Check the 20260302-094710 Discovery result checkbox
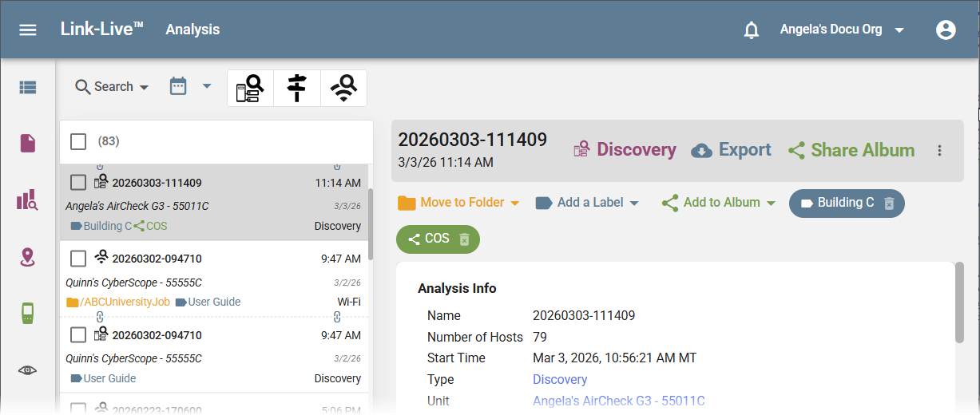Image resolution: width=980 pixels, height=415 pixels. 78,335
